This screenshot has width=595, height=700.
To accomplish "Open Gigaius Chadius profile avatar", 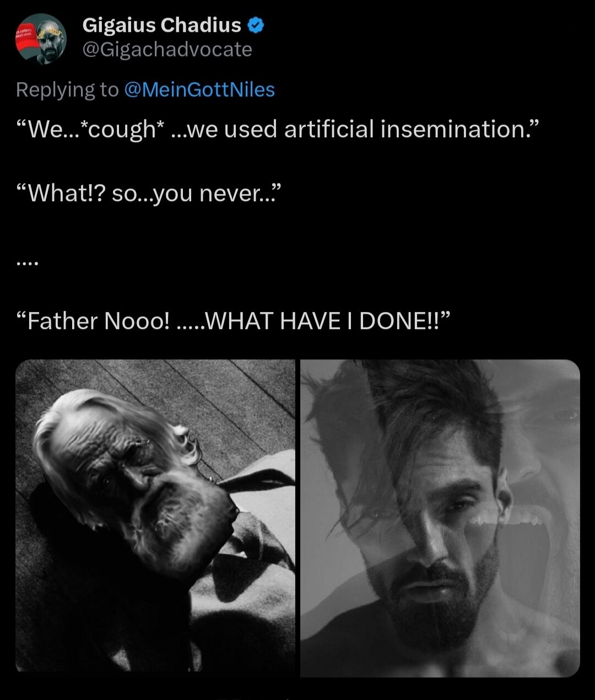I will [41, 39].
